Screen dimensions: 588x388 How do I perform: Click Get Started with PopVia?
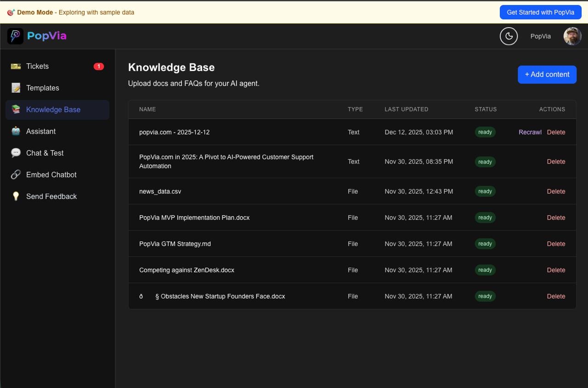(x=540, y=12)
